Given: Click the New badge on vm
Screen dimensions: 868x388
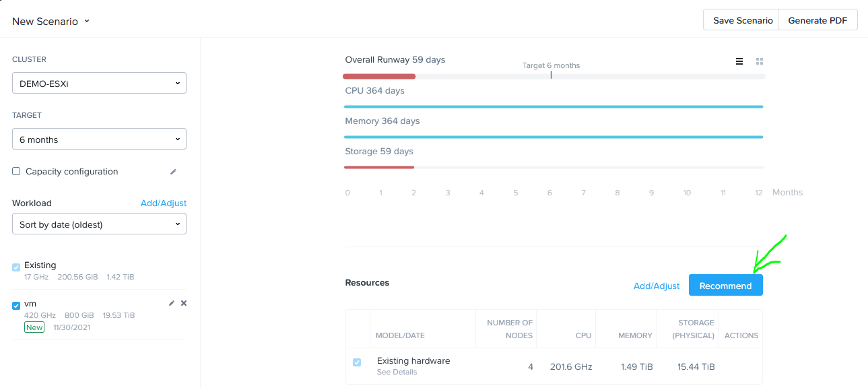Looking at the screenshot, I should click(x=34, y=327).
